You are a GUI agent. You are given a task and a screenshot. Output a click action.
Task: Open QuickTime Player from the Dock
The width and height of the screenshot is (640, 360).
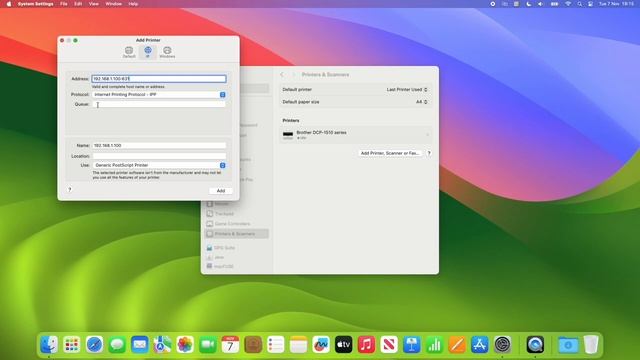pos(535,344)
